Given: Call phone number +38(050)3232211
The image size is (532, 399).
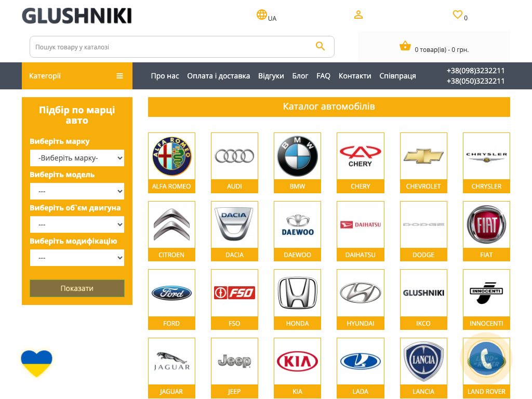Looking at the screenshot, I should [x=475, y=81].
